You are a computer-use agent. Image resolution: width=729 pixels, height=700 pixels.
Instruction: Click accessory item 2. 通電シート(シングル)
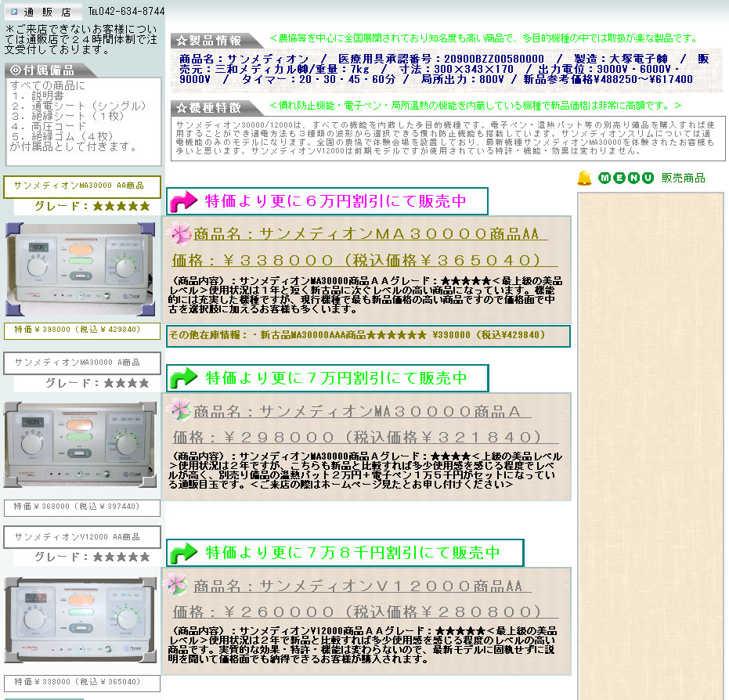79,106
